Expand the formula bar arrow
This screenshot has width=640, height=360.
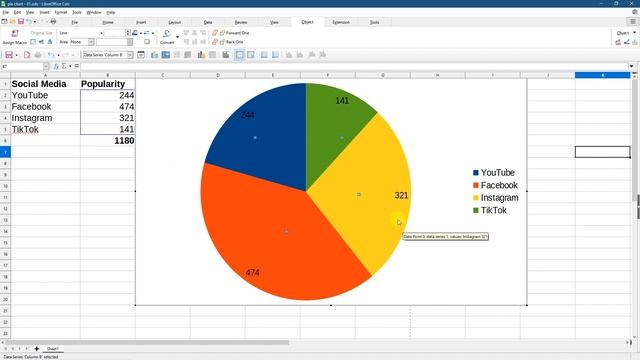(631, 66)
